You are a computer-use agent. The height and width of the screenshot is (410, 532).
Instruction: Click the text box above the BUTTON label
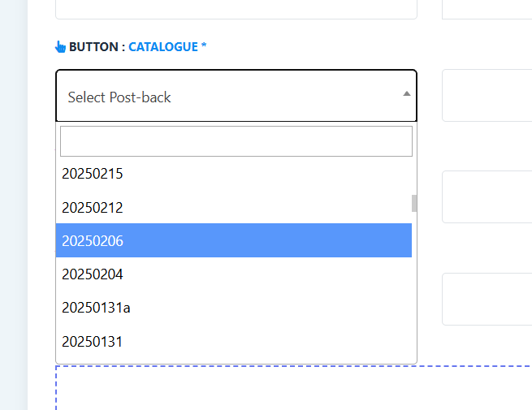[x=236, y=10]
